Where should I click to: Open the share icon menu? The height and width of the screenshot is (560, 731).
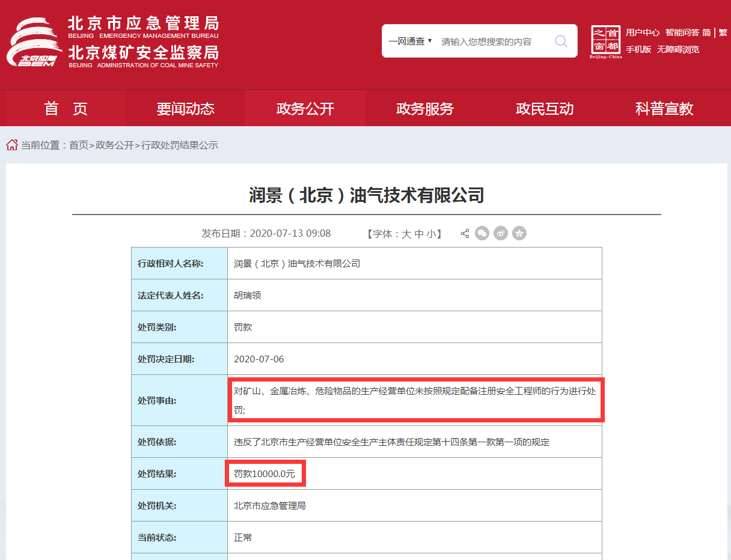point(465,234)
